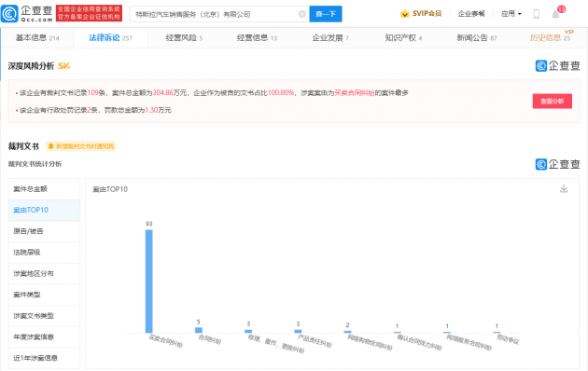The width and height of the screenshot is (588, 371).
Task: Select 案件总金额 in the sidebar
Action: [44, 188]
